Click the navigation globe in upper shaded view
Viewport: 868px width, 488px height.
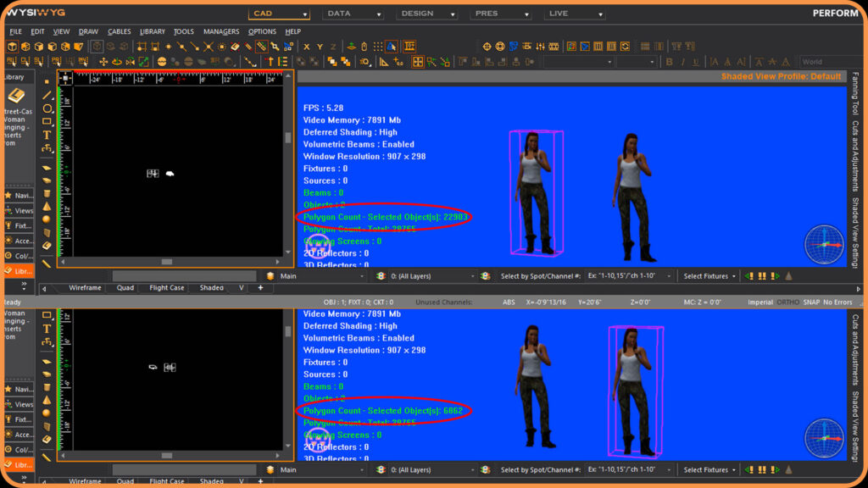coord(823,244)
